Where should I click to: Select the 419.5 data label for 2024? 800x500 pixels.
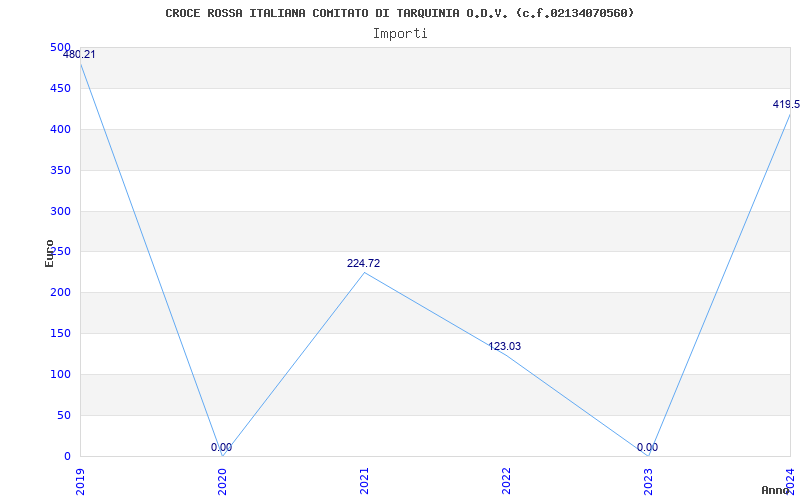click(786, 105)
